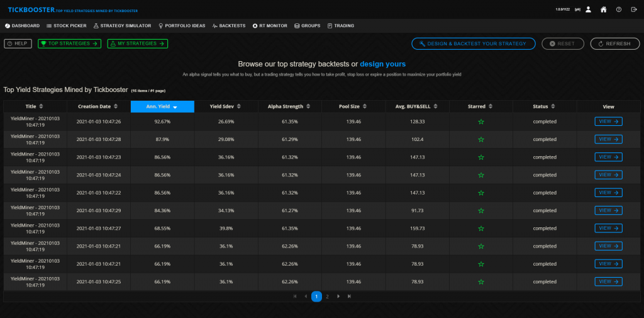
Task: View strategy created 10:47:22
Action: tap(608, 193)
